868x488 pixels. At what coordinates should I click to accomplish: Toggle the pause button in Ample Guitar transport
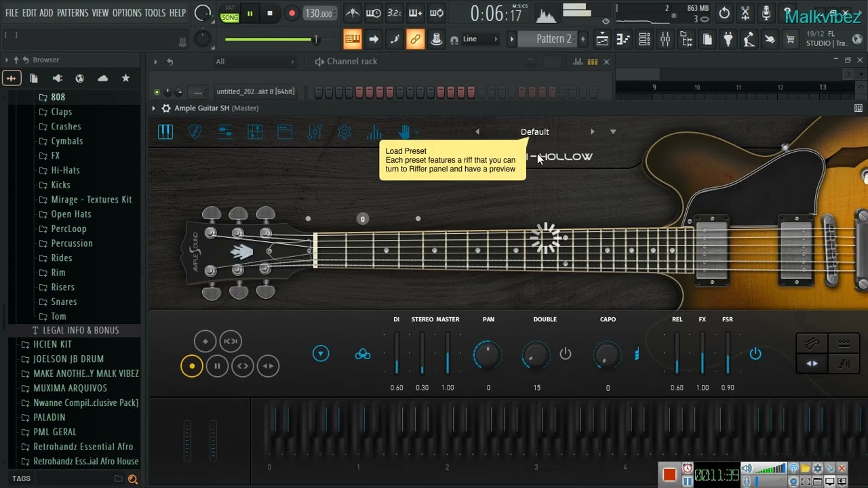[x=217, y=366]
